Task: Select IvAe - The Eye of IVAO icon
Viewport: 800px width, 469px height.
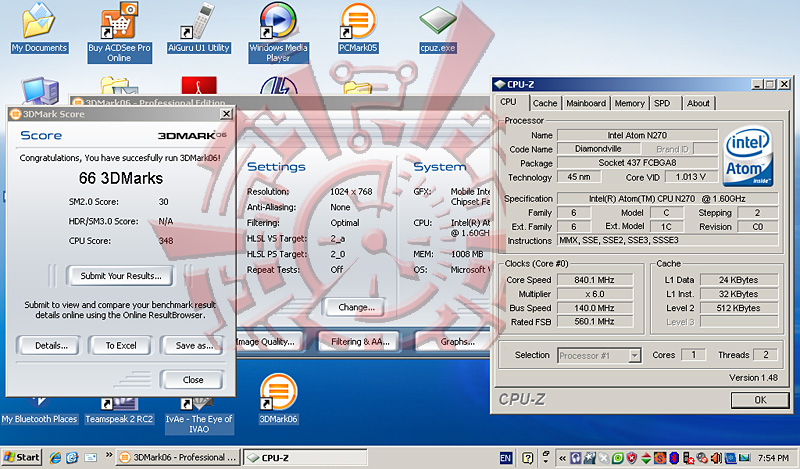Action: (x=199, y=416)
